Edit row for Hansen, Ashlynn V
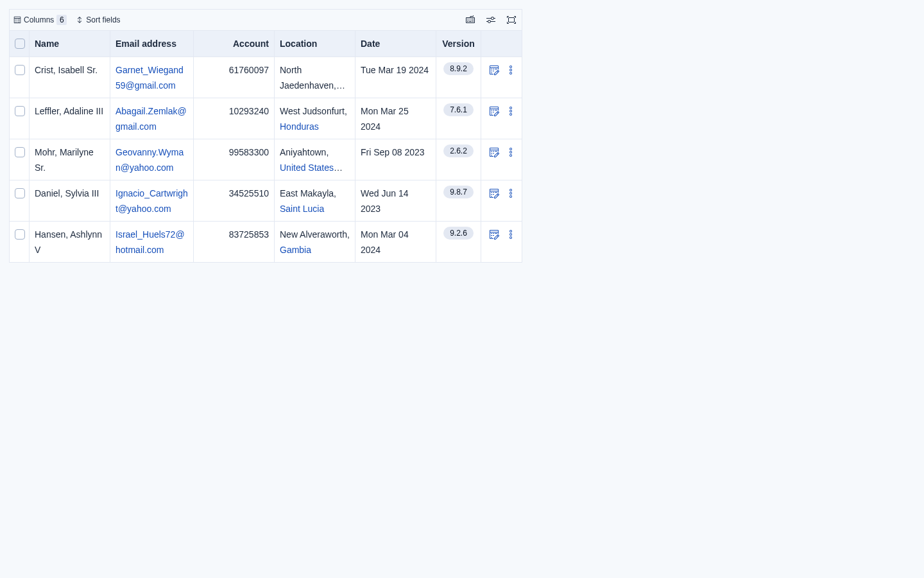The height and width of the screenshot is (578, 924). [x=494, y=234]
